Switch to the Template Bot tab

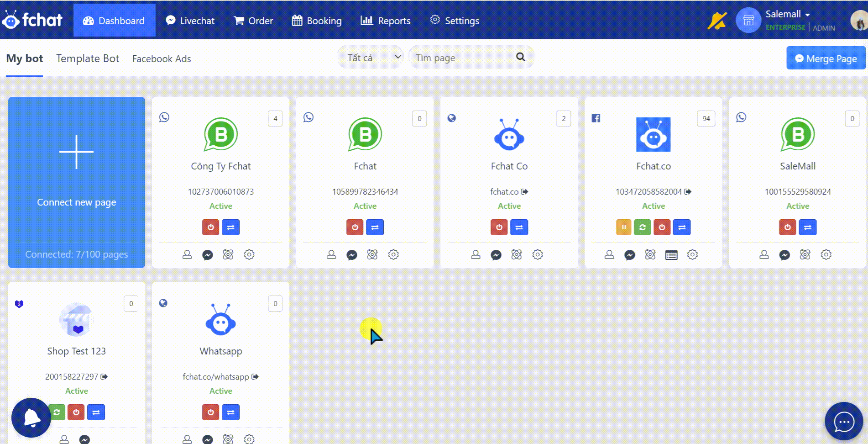[x=88, y=58]
